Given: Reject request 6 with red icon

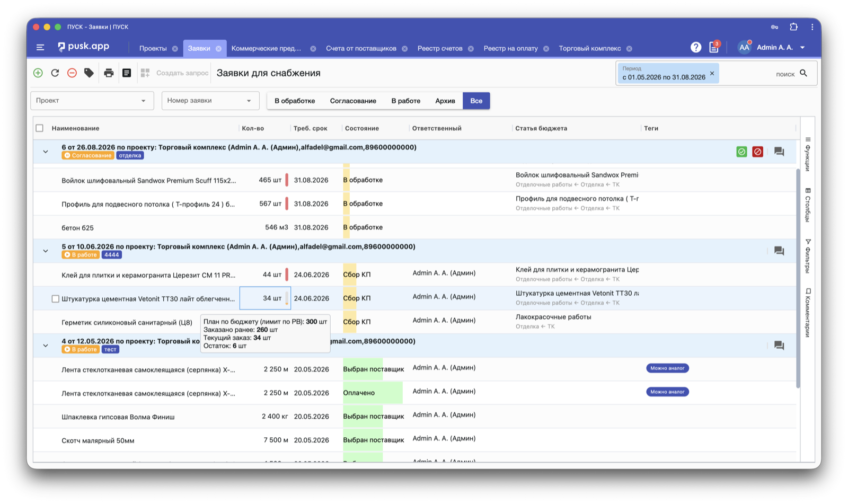Looking at the screenshot, I should (x=757, y=152).
